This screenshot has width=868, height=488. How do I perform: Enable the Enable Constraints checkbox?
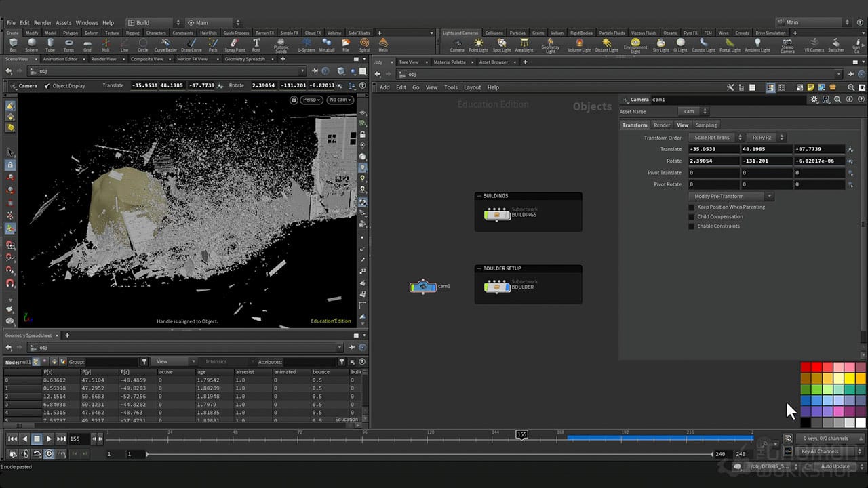click(691, 226)
